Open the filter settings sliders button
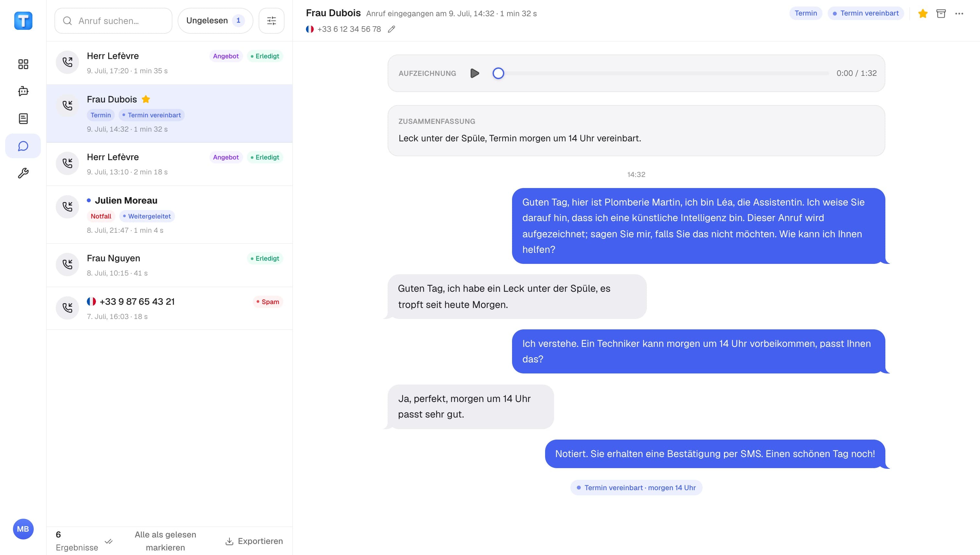 point(271,20)
